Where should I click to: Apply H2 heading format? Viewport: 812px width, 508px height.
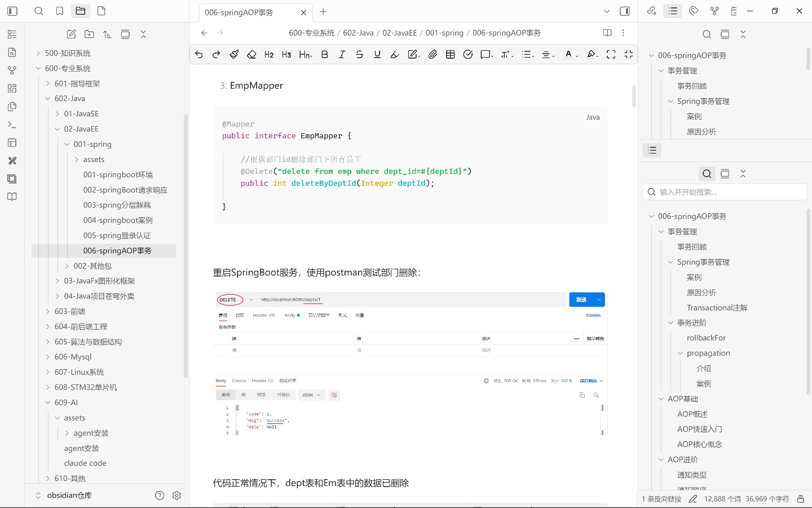(x=269, y=54)
